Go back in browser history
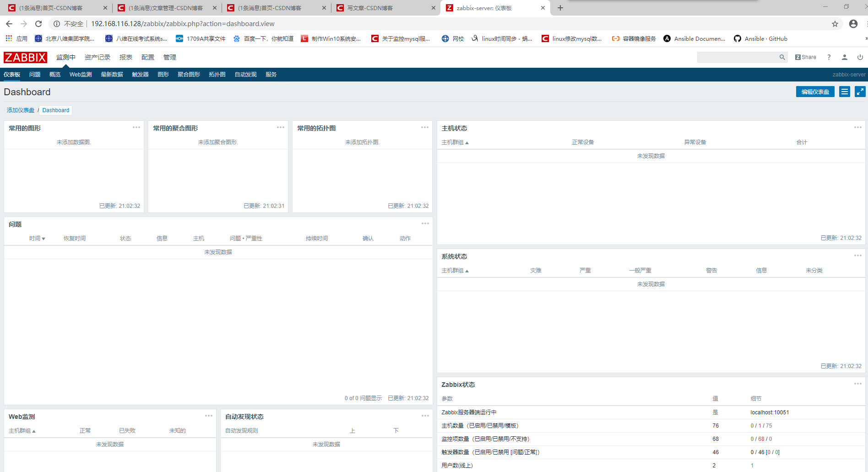 click(9, 24)
